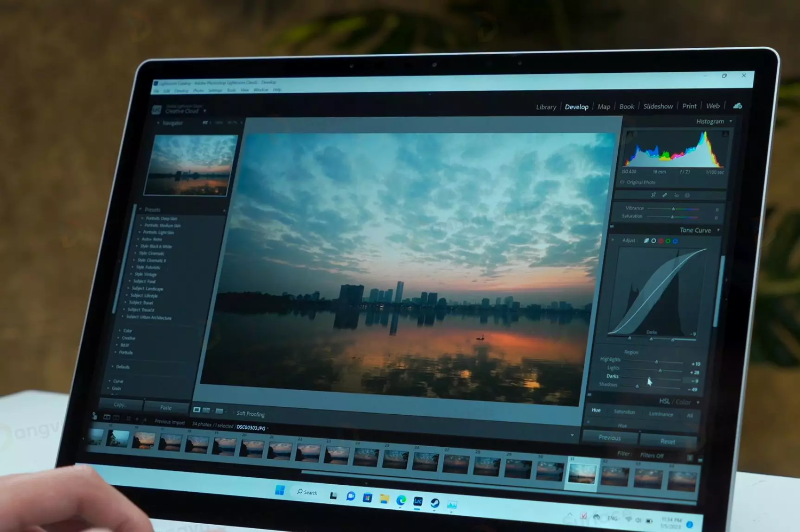This screenshot has height=532, width=800.
Task: Select the white point curve channel
Action: (653, 241)
